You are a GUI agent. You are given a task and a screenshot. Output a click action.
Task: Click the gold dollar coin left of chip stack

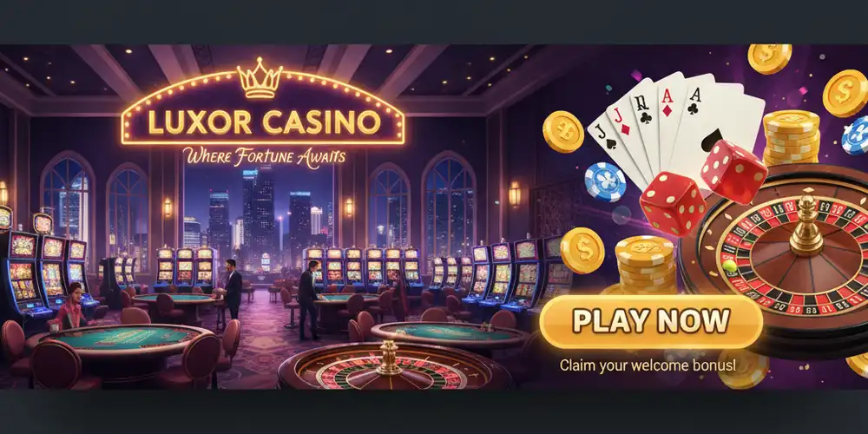point(582,250)
